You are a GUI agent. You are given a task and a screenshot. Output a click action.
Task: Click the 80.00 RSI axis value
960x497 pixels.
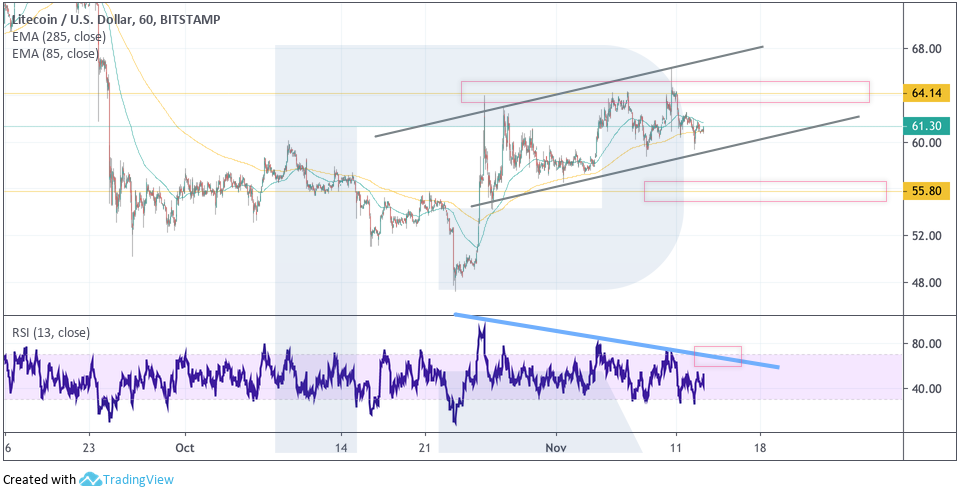(x=925, y=344)
